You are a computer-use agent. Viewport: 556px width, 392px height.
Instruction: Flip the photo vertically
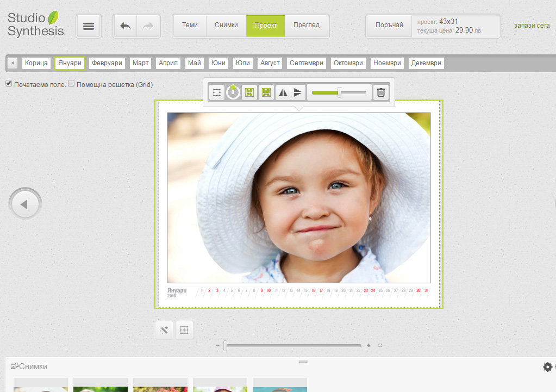pos(297,92)
